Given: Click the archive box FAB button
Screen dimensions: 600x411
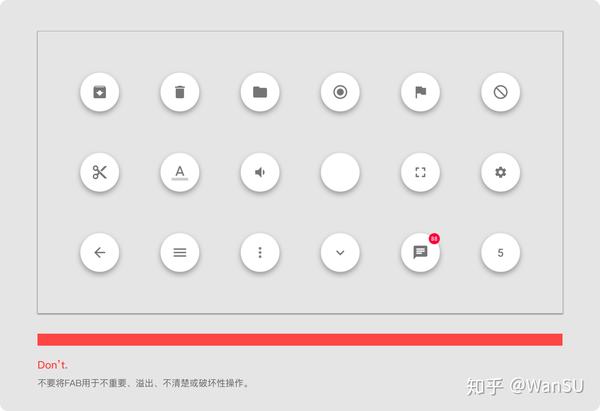Looking at the screenshot, I should [99, 92].
